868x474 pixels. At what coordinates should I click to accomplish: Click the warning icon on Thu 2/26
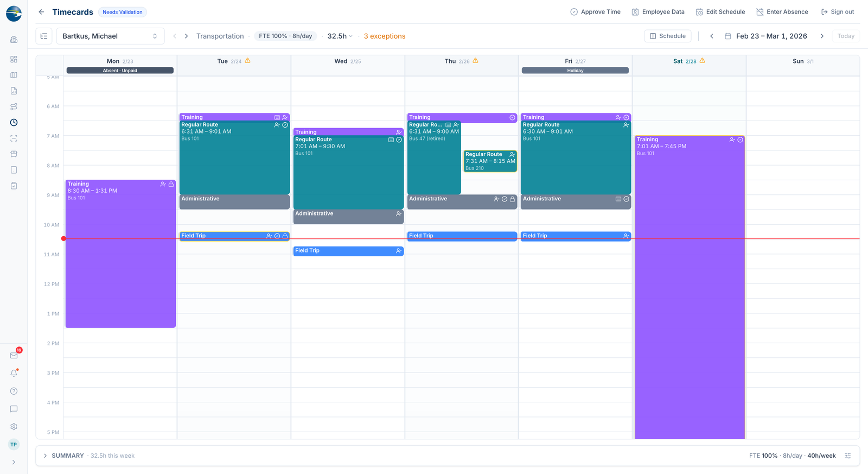coord(476,61)
